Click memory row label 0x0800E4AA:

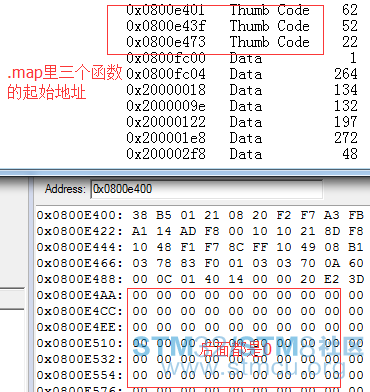click(80, 295)
